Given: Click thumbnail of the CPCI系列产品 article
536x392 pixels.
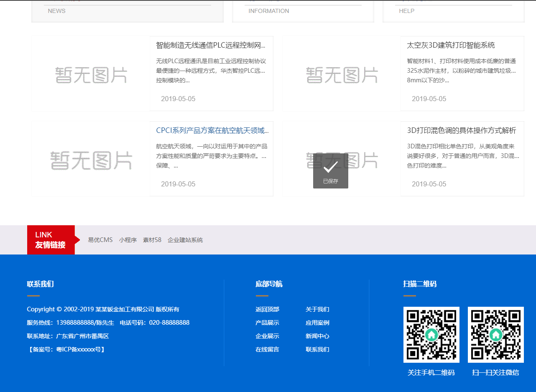Looking at the screenshot, I should 91,159.
